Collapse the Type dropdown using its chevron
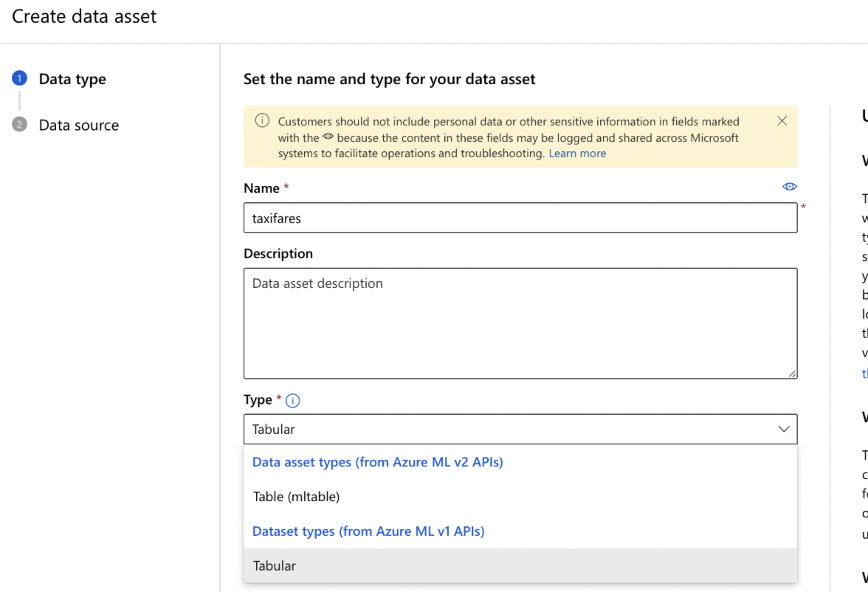The image size is (868, 592). click(784, 429)
